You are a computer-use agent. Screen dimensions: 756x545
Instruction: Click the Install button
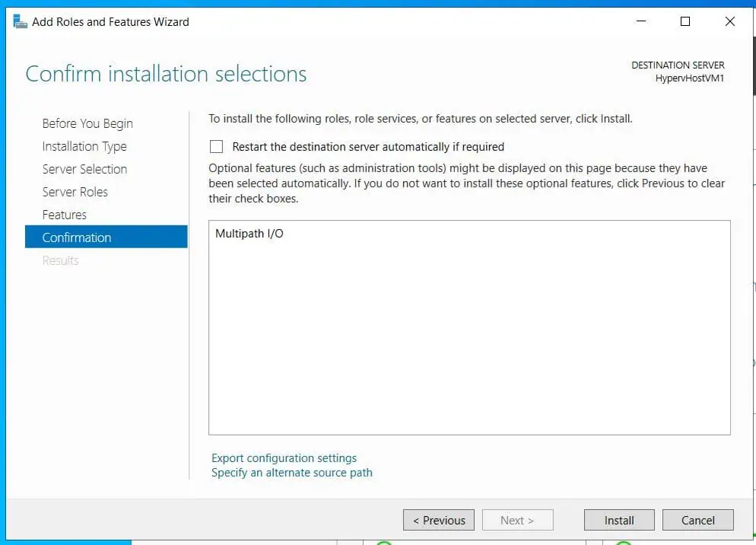click(619, 521)
